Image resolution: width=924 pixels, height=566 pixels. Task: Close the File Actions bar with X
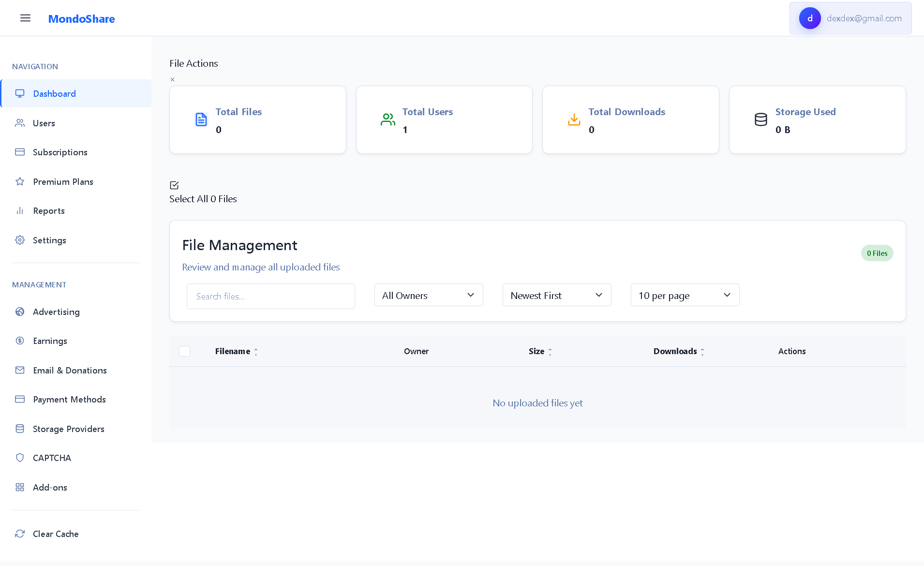coord(172,79)
